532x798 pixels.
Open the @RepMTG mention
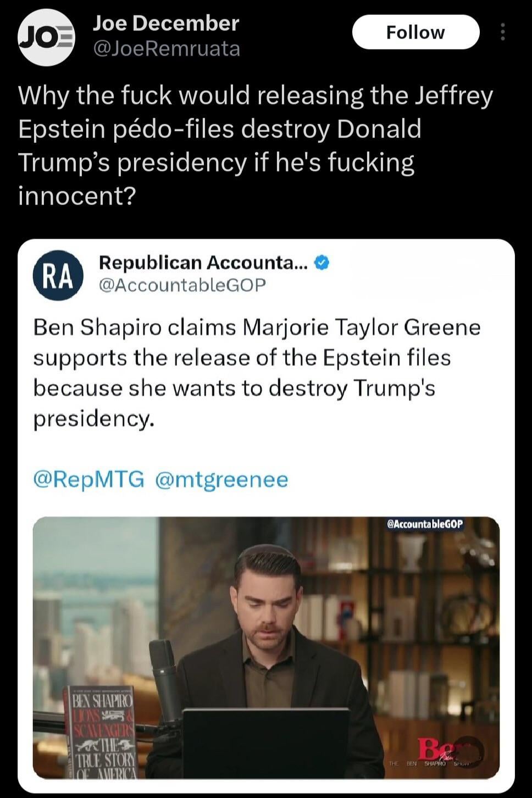click(x=88, y=479)
